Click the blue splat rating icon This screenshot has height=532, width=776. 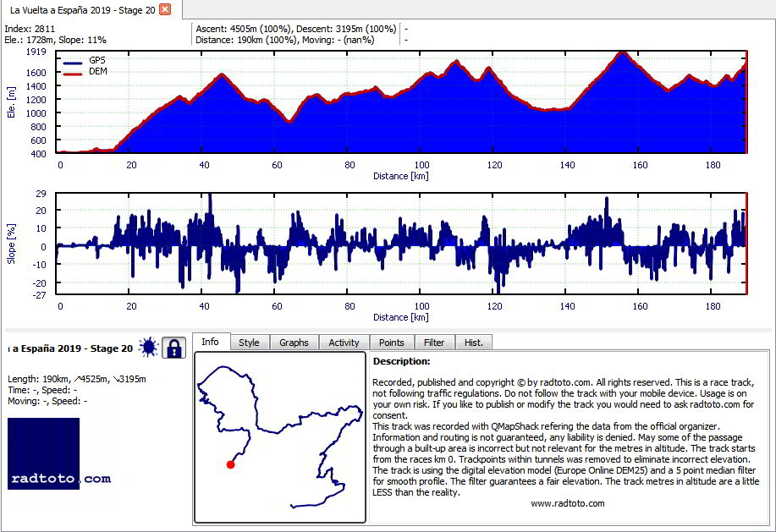click(x=148, y=347)
